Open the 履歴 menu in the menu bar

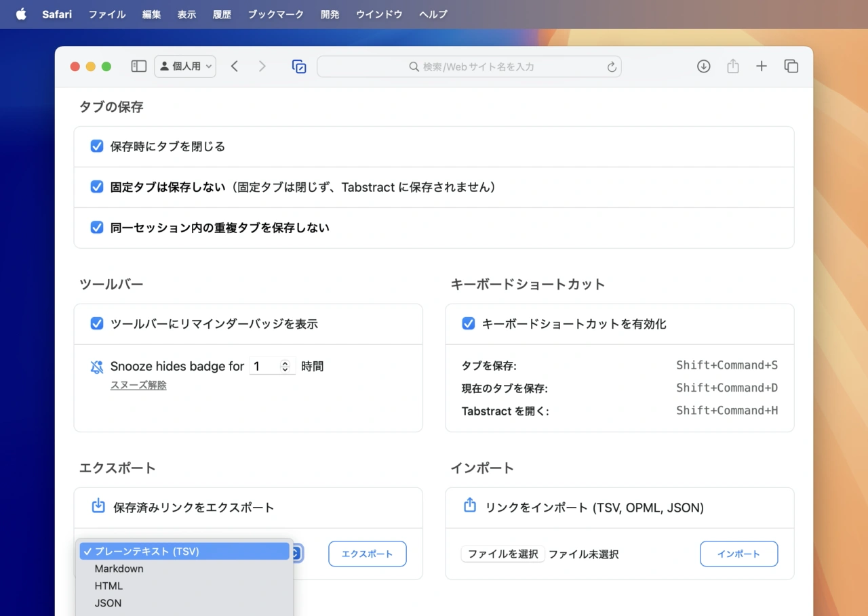(222, 14)
